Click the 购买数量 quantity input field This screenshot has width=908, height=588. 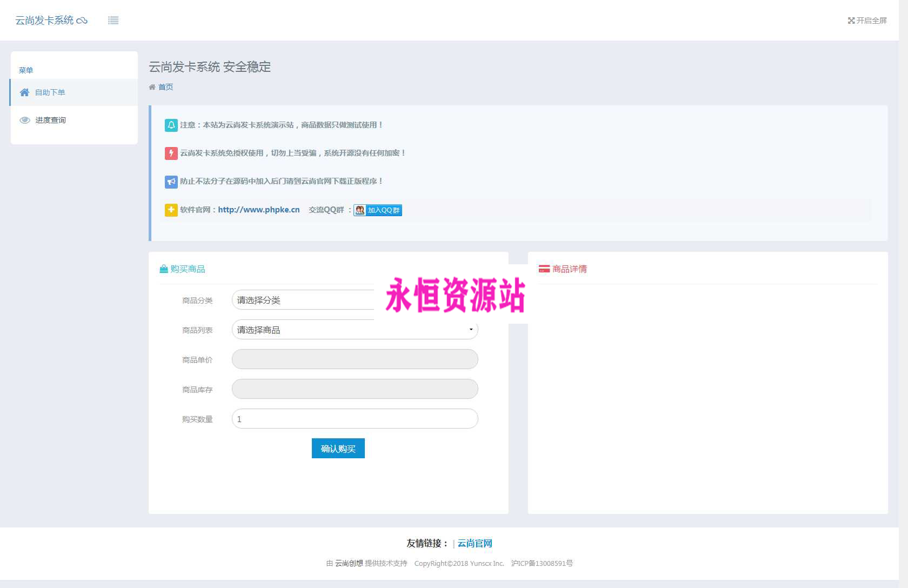click(x=355, y=419)
